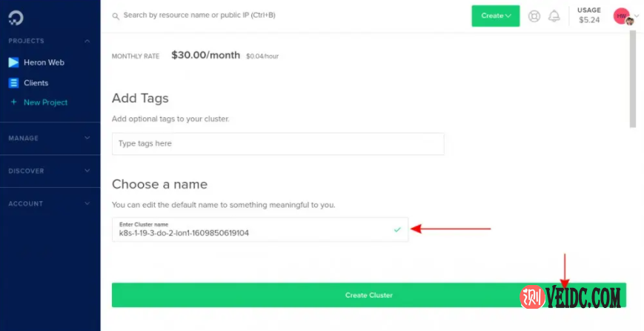Open the support lifebuoy icon
The image size is (644, 331).
pyautogui.click(x=534, y=16)
